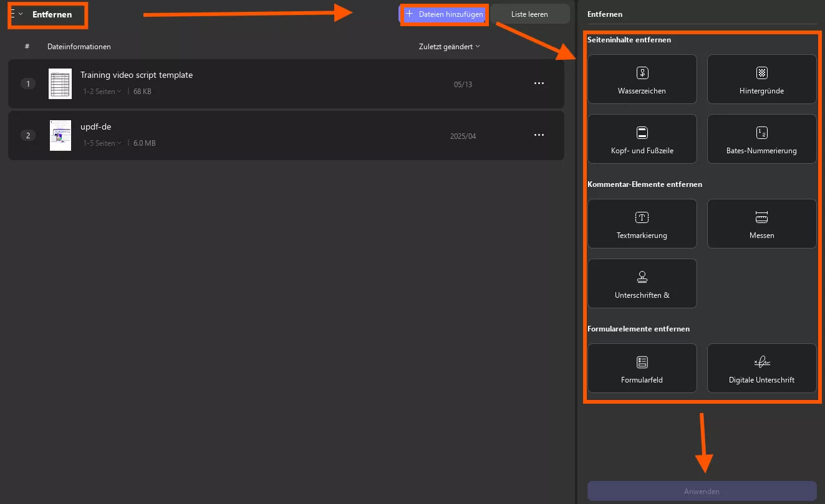Image resolution: width=825 pixels, height=504 pixels.
Task: Open the Zuletzt geändert sort dropdown
Action: [x=450, y=47]
